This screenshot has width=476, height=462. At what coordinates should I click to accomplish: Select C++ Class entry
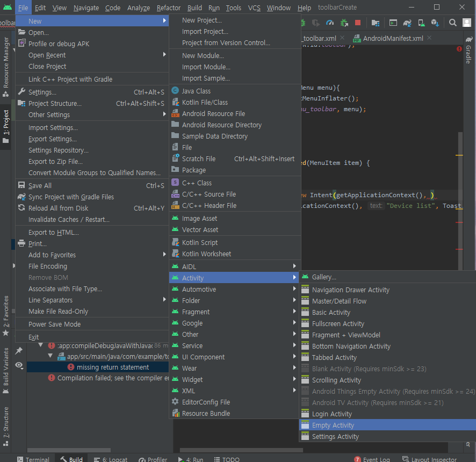(235, 183)
